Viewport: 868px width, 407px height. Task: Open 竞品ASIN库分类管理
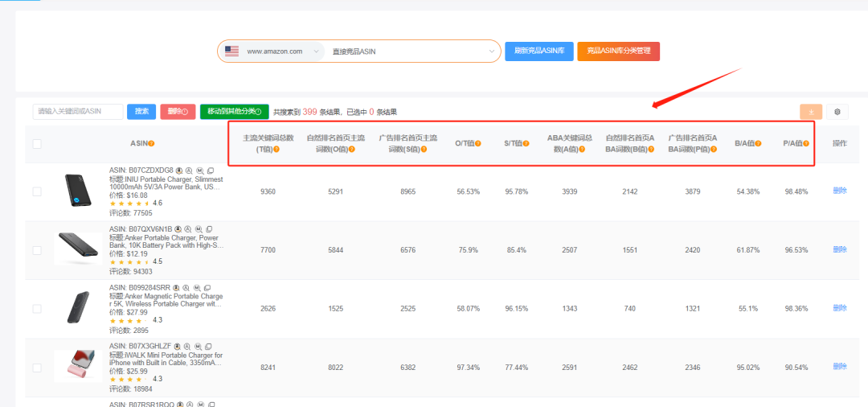point(618,51)
